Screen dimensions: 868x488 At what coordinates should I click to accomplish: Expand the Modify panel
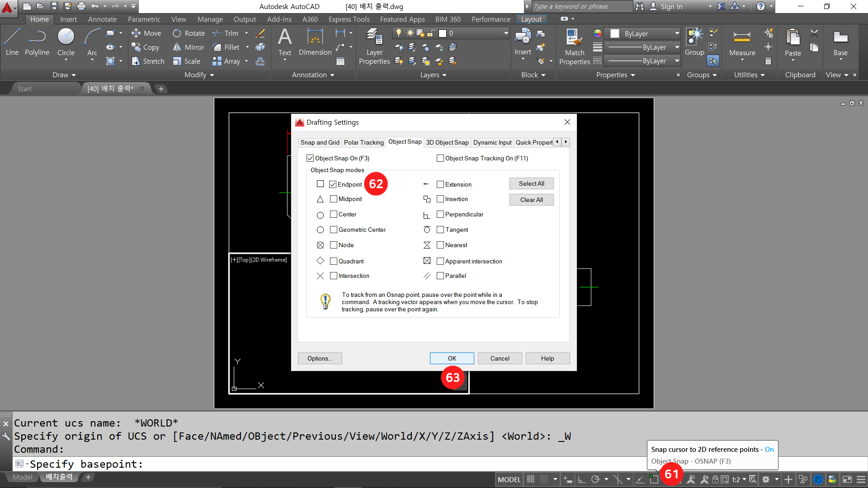click(199, 75)
